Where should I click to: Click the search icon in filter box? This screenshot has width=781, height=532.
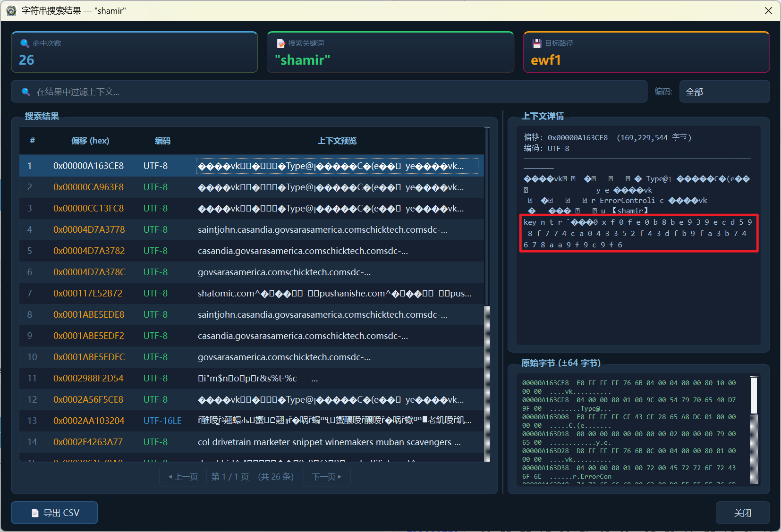point(26,92)
